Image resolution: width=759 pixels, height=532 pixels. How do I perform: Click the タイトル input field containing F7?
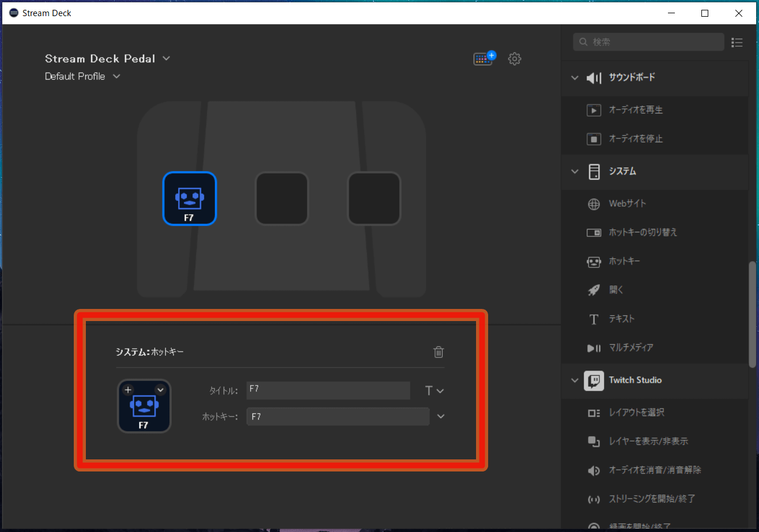click(328, 390)
